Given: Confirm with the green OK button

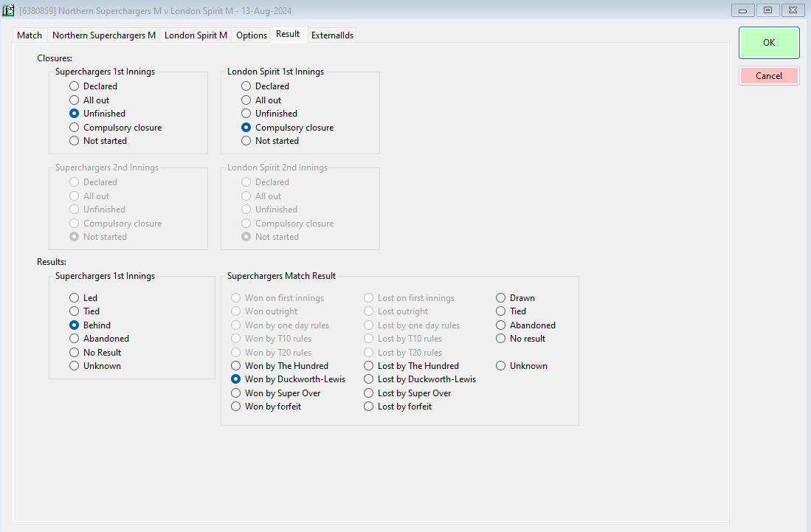Looking at the screenshot, I should [769, 42].
